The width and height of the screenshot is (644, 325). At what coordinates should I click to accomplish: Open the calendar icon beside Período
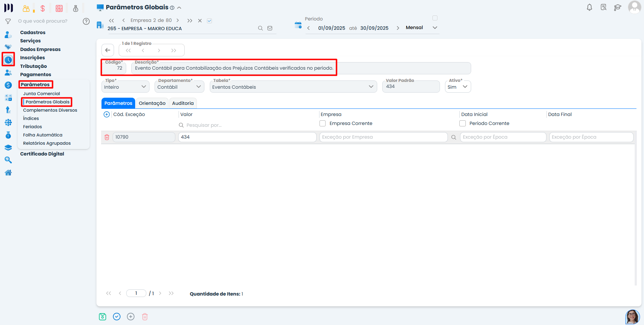298,25
